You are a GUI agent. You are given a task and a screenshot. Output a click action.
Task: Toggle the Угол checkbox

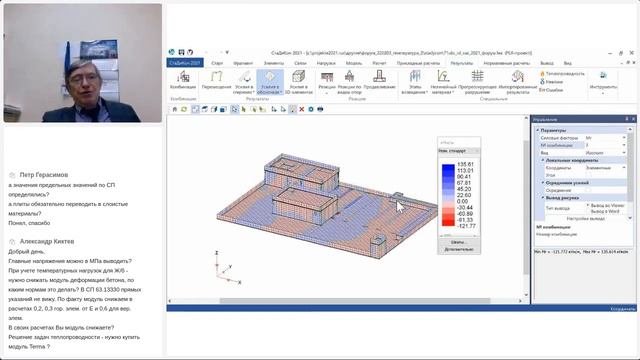pos(589,175)
